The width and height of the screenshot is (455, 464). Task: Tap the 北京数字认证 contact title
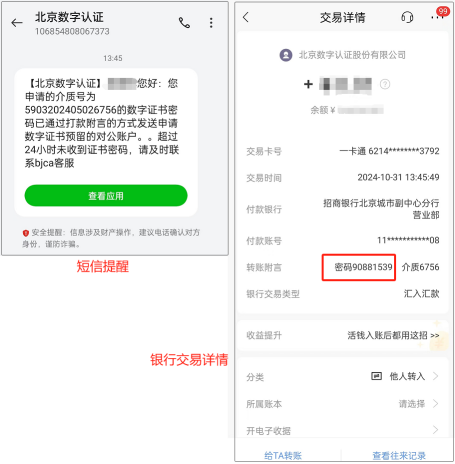69,17
